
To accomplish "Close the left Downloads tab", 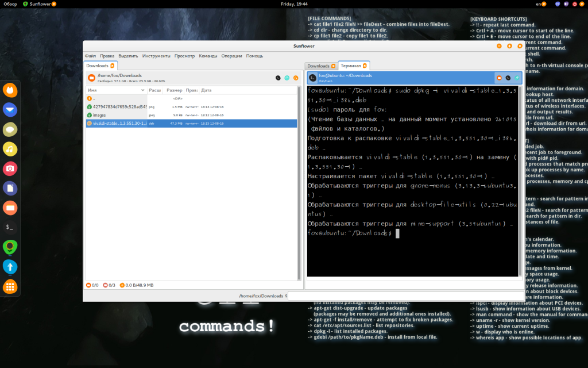I will click(113, 66).
